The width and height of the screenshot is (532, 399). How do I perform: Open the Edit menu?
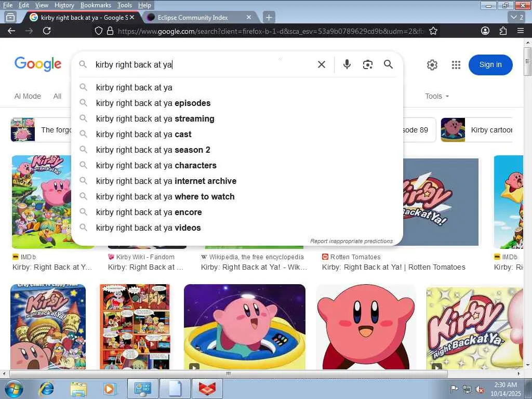pyautogui.click(x=23, y=5)
